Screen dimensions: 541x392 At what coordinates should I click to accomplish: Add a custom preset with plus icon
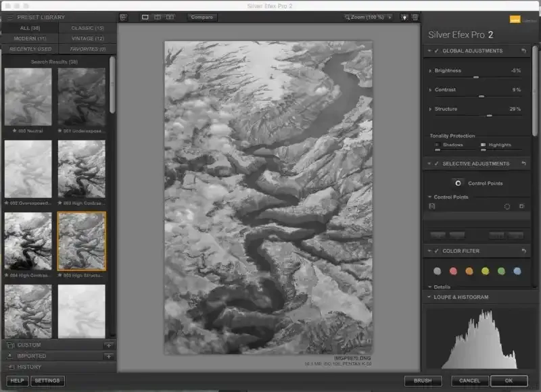click(x=108, y=345)
